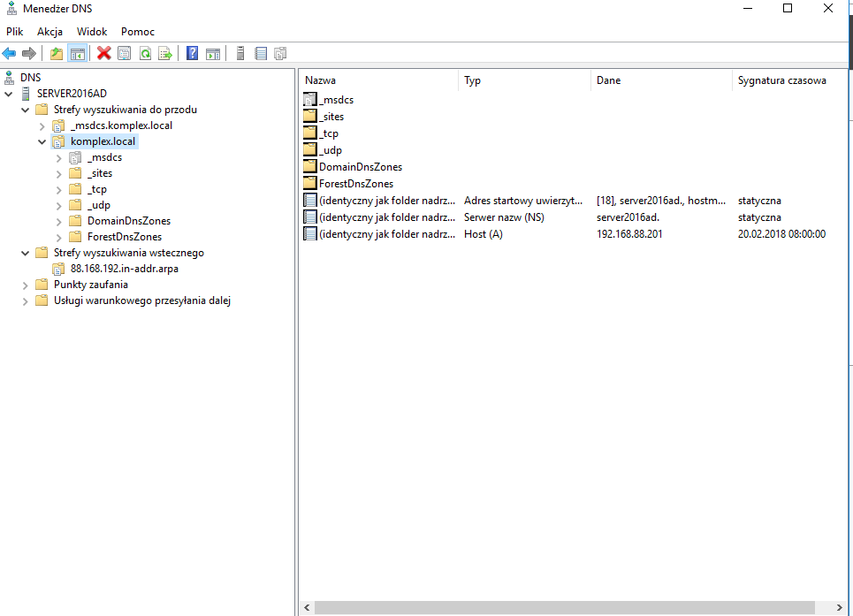Toggle the Show/Hide Console Tree toolbar button

[x=77, y=53]
